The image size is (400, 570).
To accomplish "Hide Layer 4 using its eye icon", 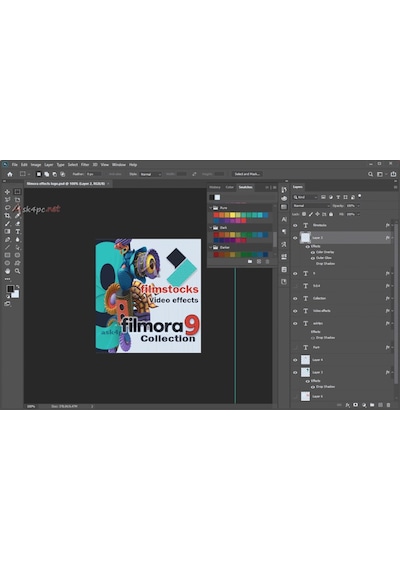I will point(295,360).
